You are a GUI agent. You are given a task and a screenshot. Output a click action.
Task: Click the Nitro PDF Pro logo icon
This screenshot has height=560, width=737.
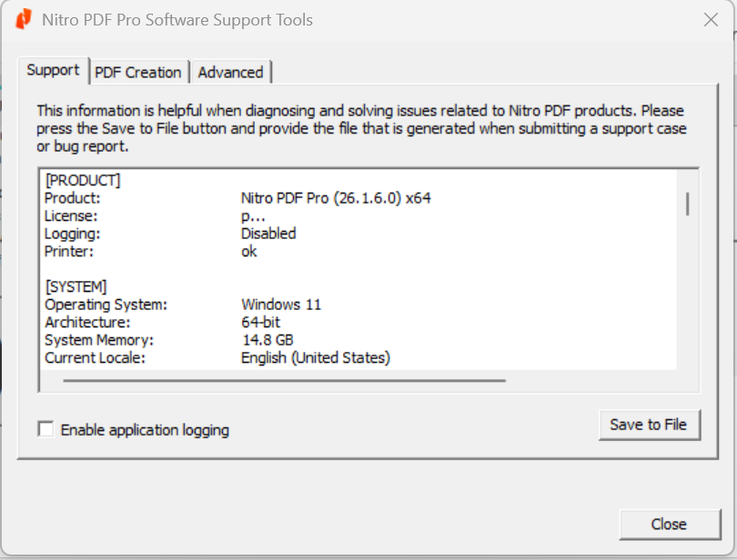[x=24, y=19]
